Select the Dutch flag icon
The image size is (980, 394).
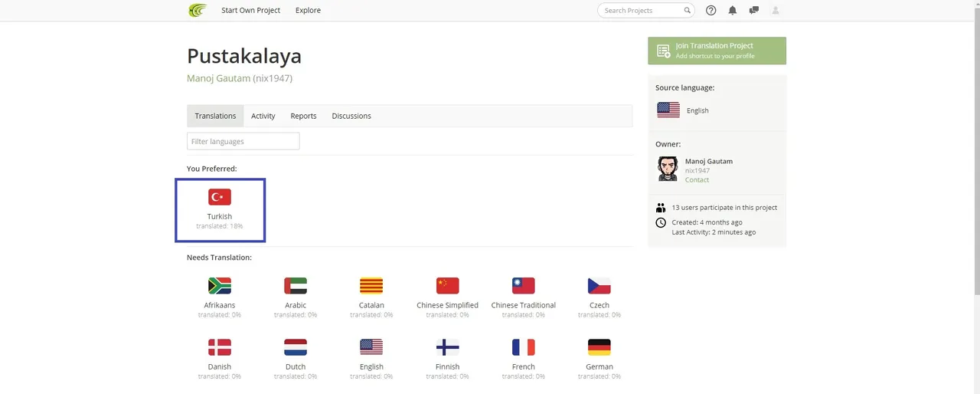pos(296,347)
